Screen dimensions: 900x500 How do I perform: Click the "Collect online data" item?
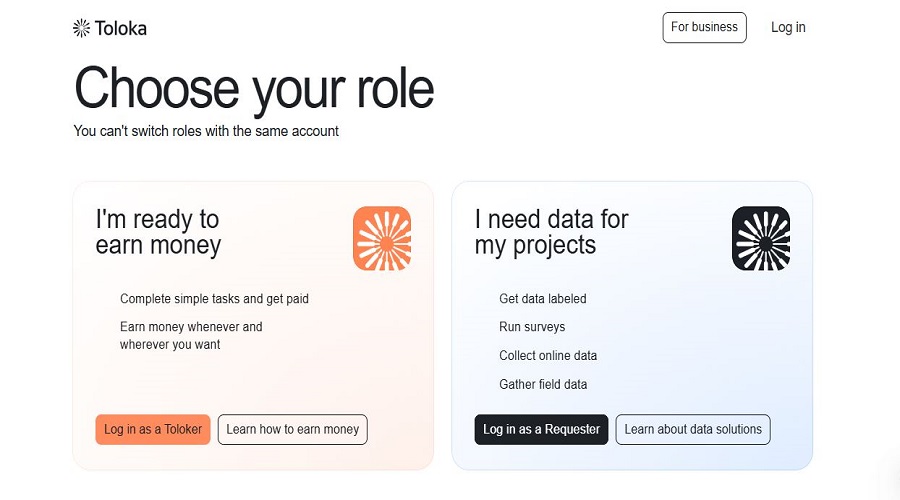[x=548, y=355]
